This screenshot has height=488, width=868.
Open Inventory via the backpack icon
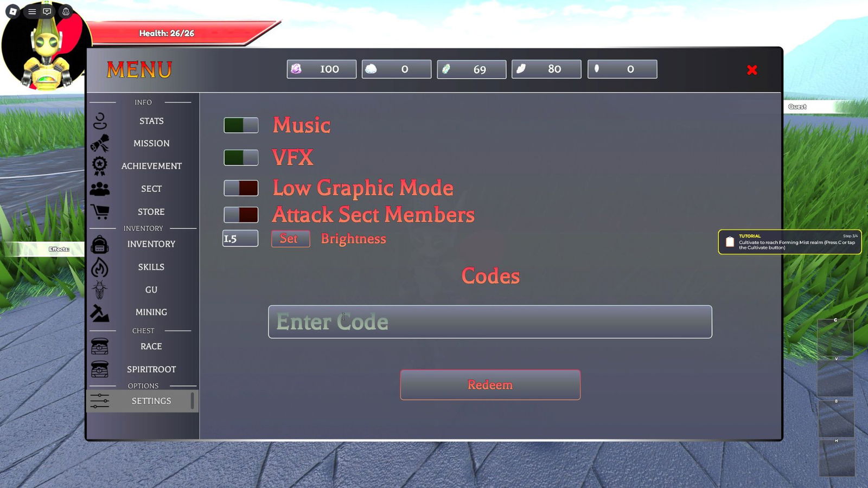pyautogui.click(x=100, y=245)
